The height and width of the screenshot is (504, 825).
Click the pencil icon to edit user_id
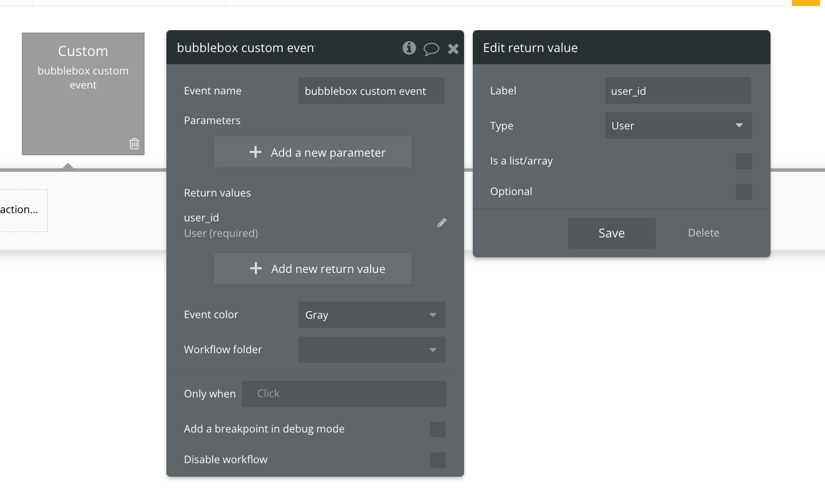(442, 223)
